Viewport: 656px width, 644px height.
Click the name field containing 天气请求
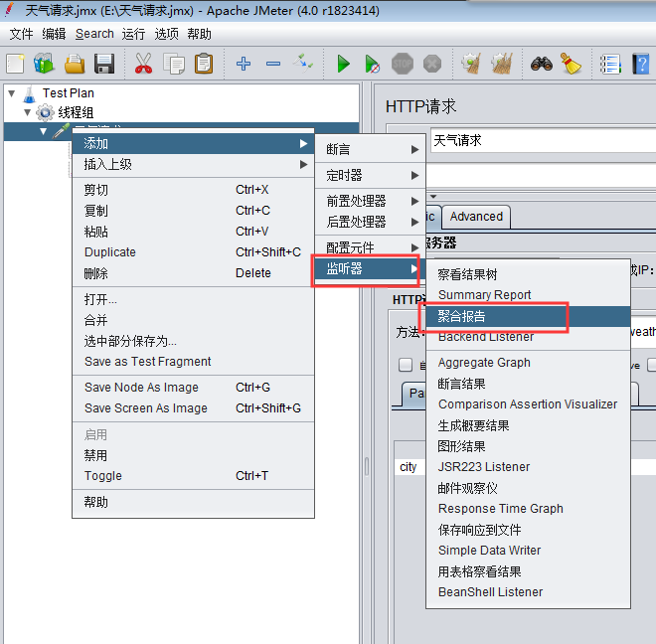543,140
